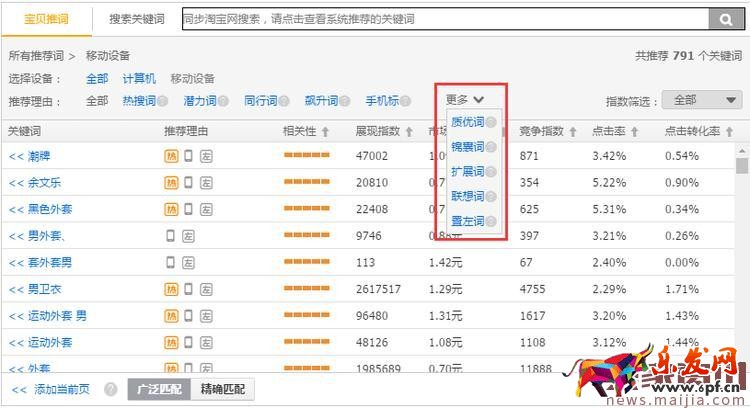This screenshot has width=750, height=408.
Task: Filter reasons by 手机标
Action: [382, 101]
